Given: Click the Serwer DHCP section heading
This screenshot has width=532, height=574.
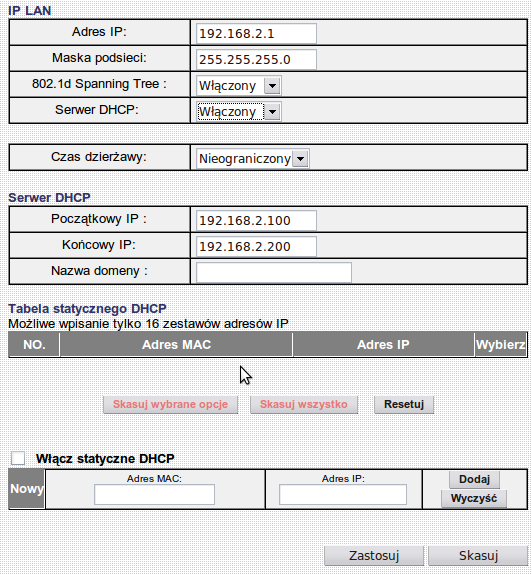Looking at the screenshot, I should [49, 198].
